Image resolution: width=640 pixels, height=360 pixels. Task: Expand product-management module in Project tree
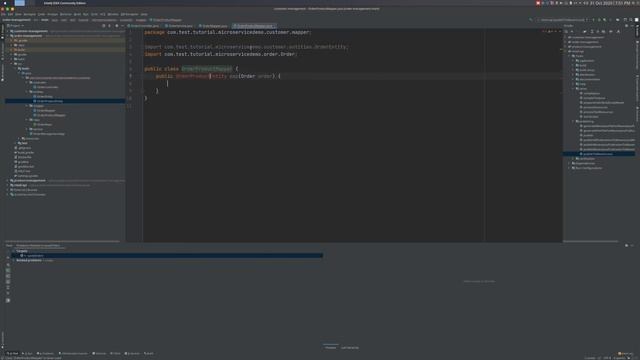(7, 180)
